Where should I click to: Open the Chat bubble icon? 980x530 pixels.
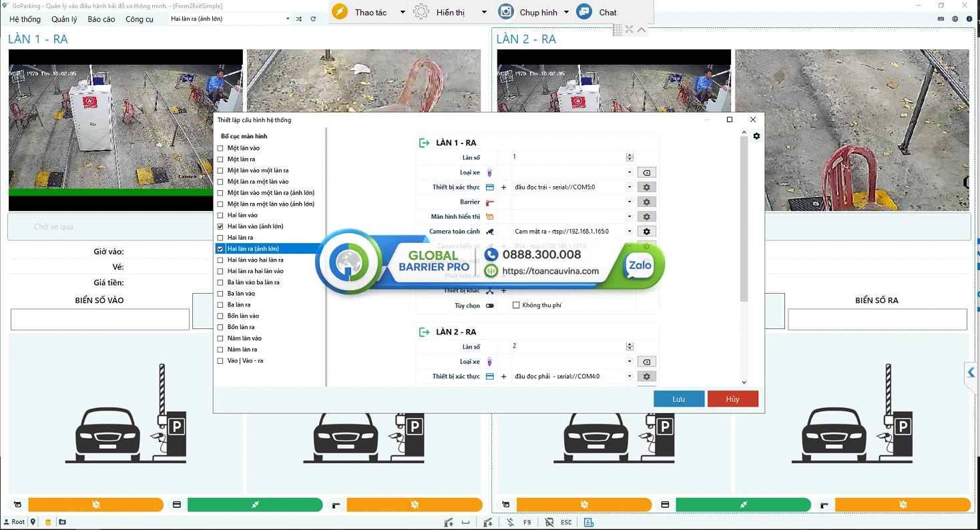click(x=584, y=12)
